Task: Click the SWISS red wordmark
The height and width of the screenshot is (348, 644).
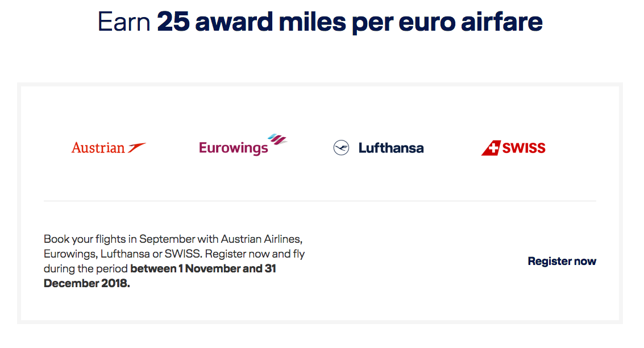Action: 524,148
